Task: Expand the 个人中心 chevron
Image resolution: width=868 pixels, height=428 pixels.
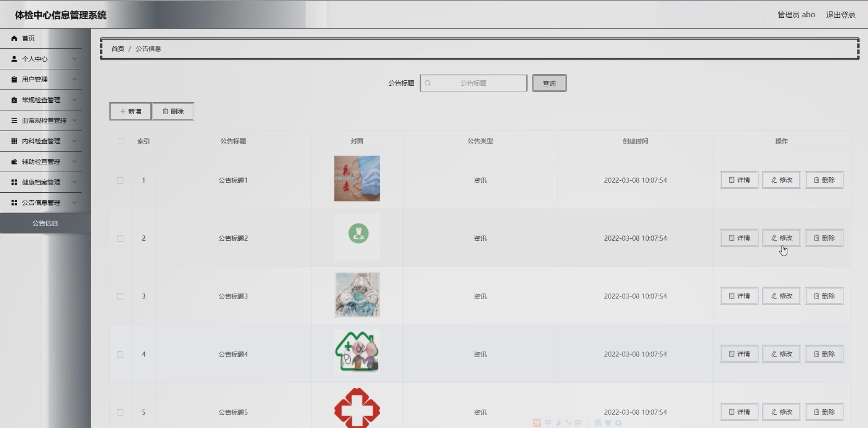Action: click(75, 59)
